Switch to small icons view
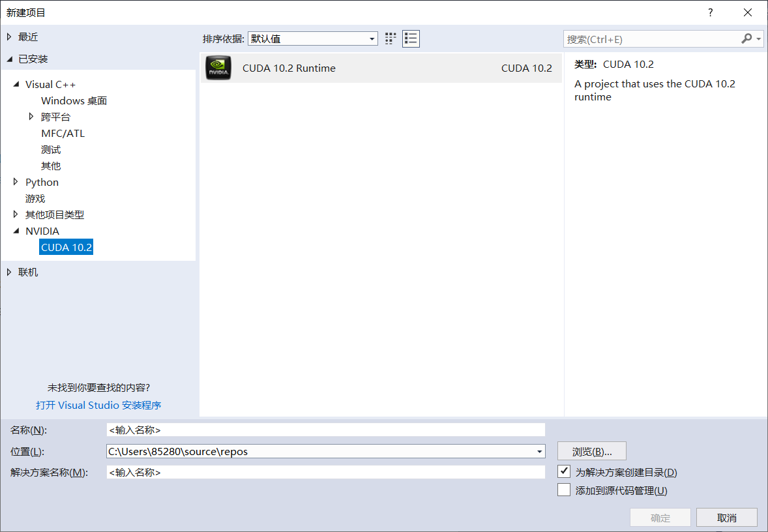768x532 pixels. coord(391,38)
